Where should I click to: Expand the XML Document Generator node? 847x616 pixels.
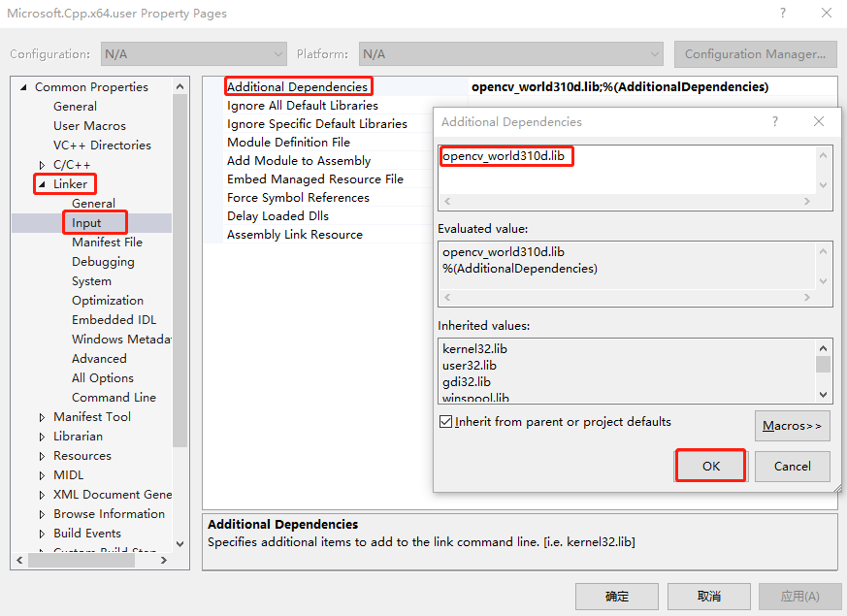pyautogui.click(x=42, y=495)
